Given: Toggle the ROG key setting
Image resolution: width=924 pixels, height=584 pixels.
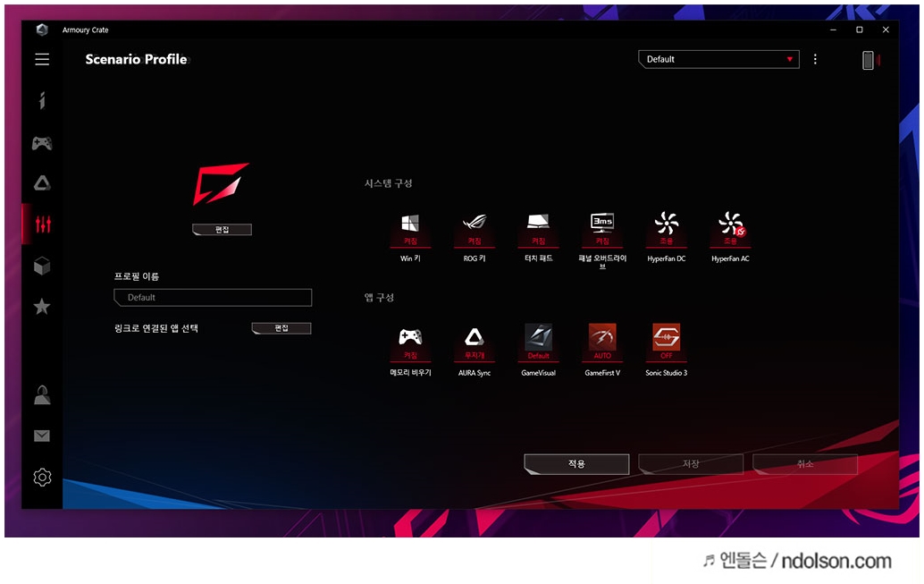Looking at the screenshot, I should pyautogui.click(x=475, y=229).
